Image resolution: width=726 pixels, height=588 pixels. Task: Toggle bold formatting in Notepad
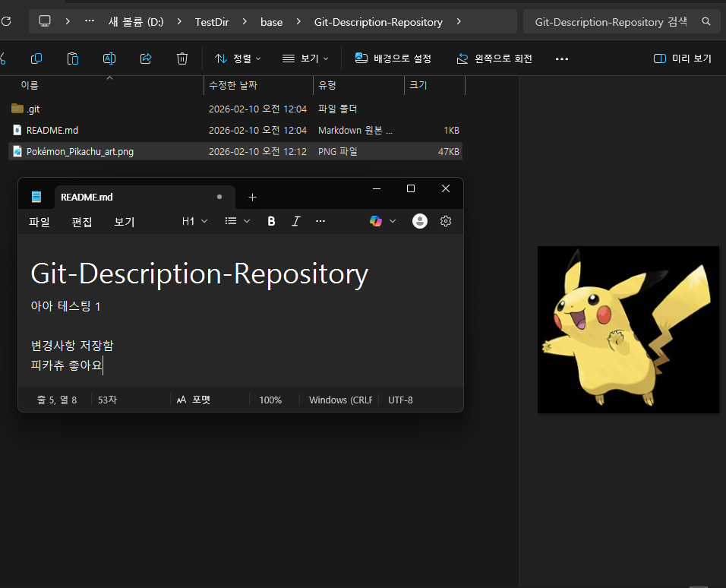coord(271,221)
